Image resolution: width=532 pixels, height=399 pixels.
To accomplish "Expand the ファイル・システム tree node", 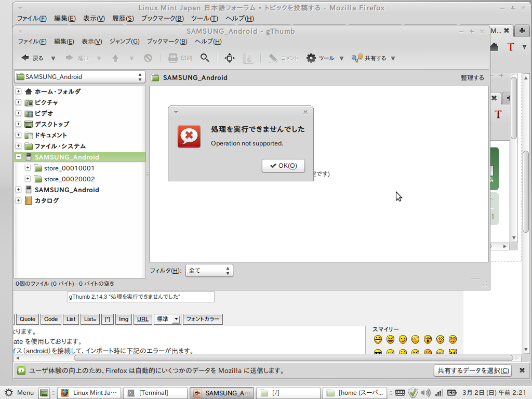I will [x=19, y=146].
